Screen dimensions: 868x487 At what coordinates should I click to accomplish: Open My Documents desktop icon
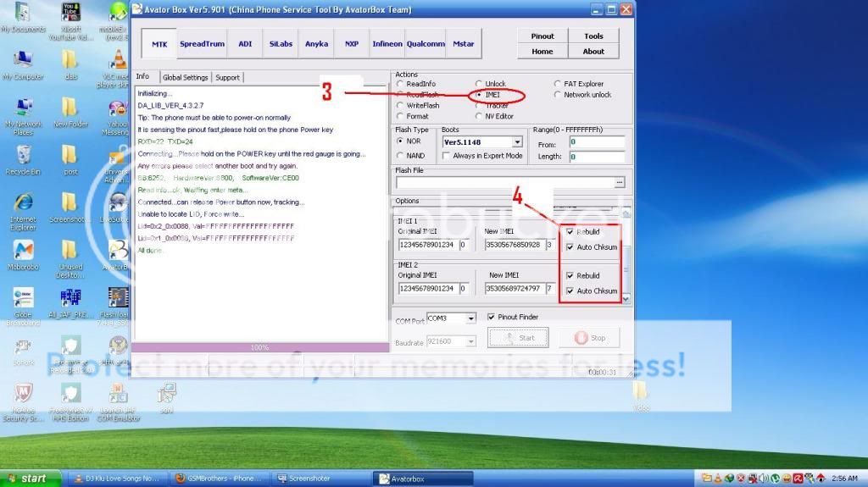[x=23, y=17]
